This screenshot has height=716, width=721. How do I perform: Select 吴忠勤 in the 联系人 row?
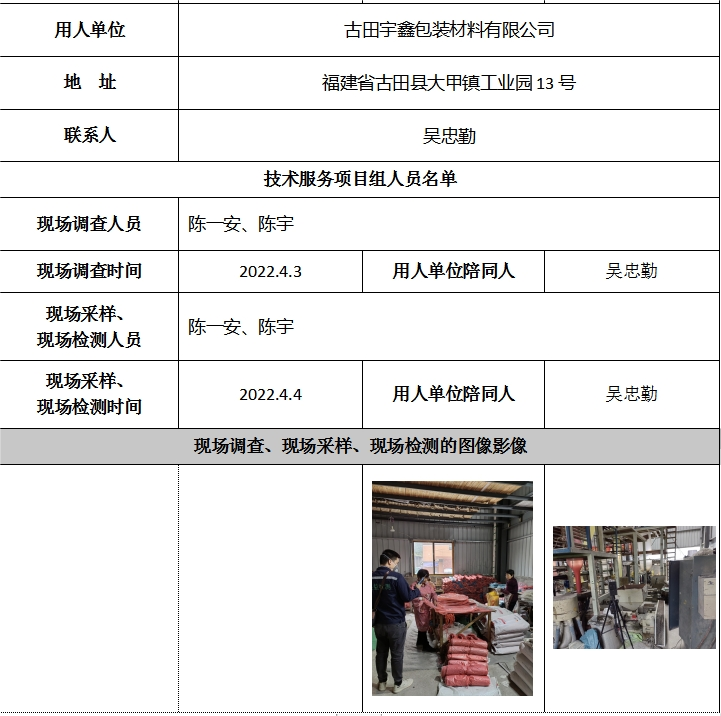click(x=448, y=136)
